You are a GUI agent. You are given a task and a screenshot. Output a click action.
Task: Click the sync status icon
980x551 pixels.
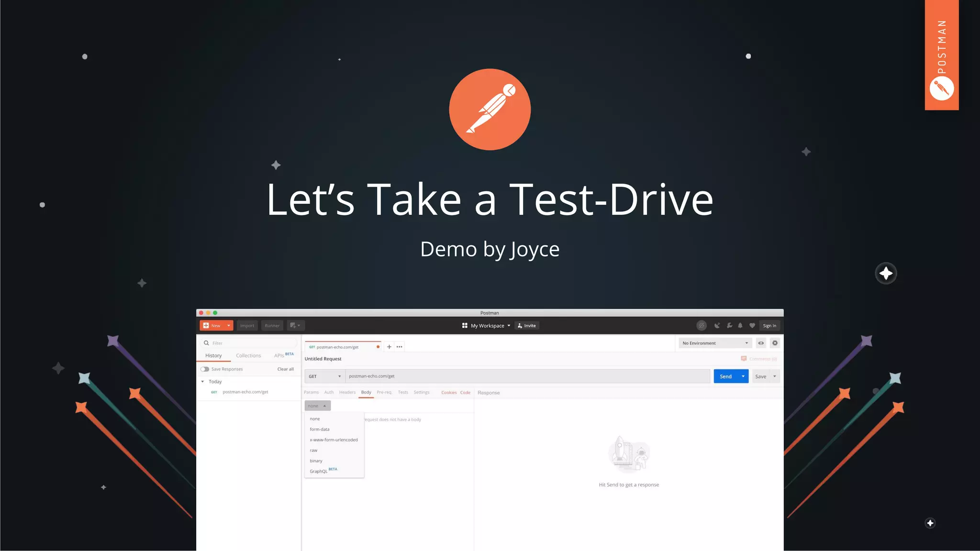tap(702, 326)
